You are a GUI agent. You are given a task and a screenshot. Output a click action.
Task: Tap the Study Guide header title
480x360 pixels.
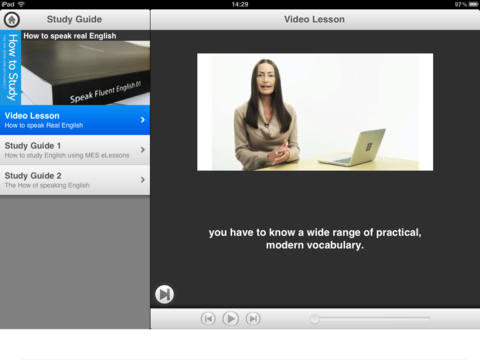point(74,19)
